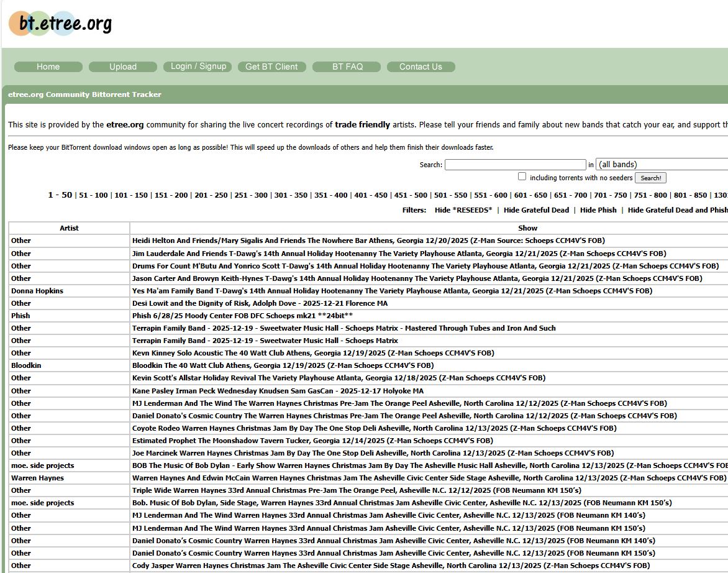Open the Phish artist link
Image resolution: width=728 pixels, height=573 pixels.
[x=20, y=316]
